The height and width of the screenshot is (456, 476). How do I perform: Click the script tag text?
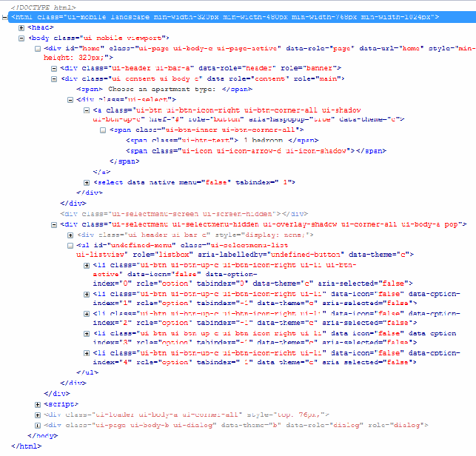click(61, 404)
